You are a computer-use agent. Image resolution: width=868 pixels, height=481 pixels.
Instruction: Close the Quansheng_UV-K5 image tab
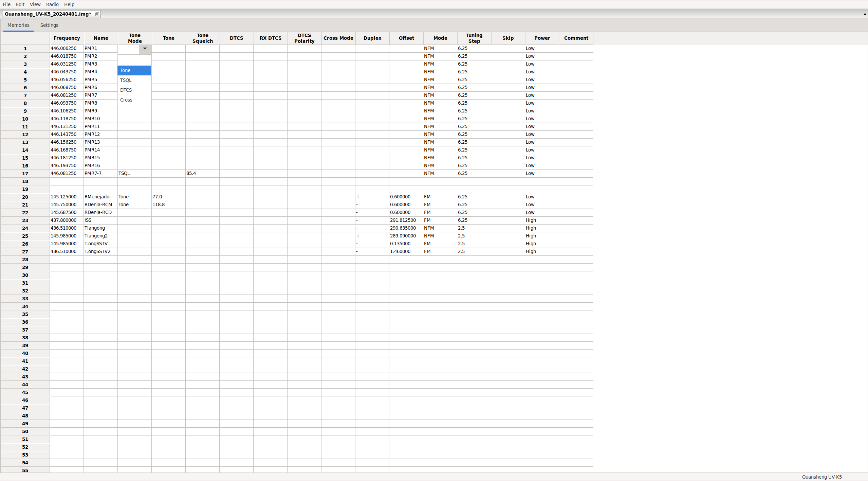97,14
